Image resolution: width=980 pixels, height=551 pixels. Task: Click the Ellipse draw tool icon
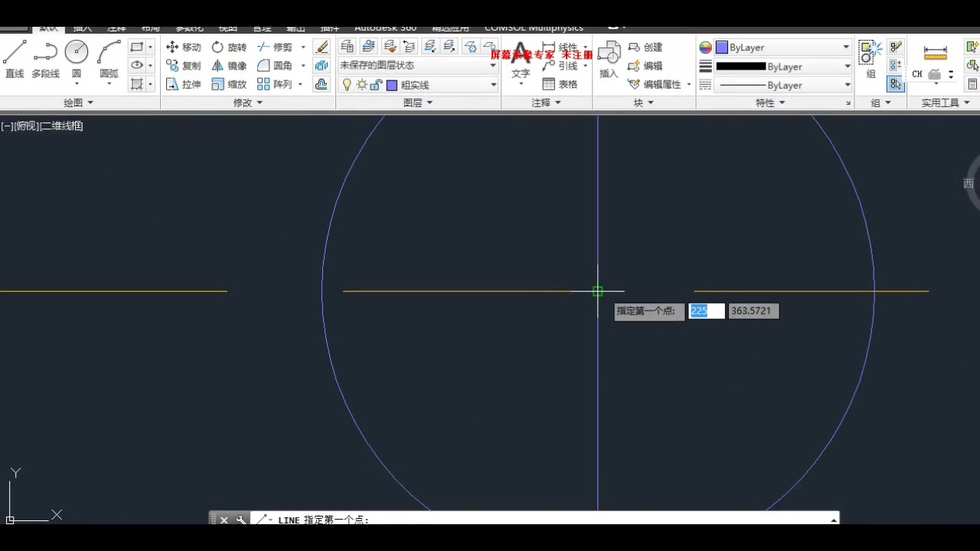(x=136, y=65)
